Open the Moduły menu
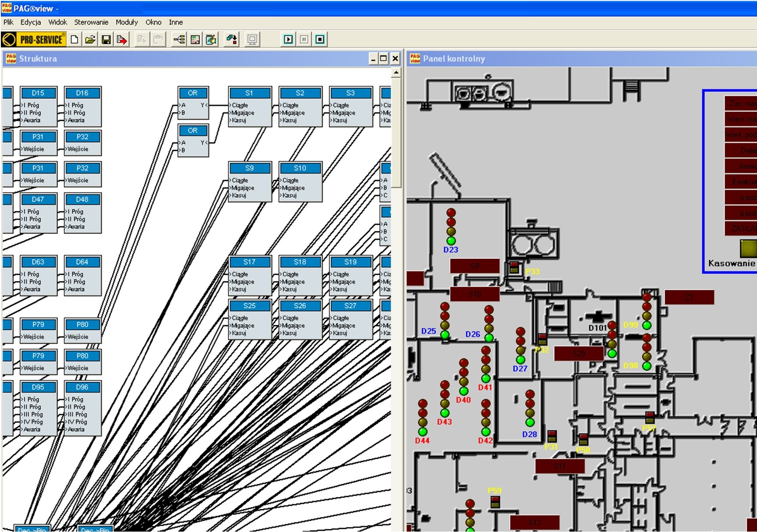The height and width of the screenshot is (532, 757). click(x=127, y=22)
